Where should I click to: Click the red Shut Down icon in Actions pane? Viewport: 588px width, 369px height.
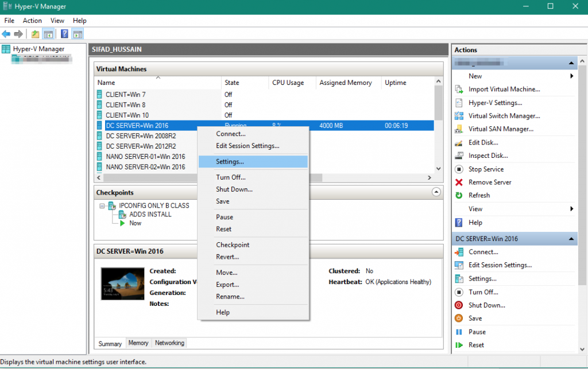click(459, 305)
